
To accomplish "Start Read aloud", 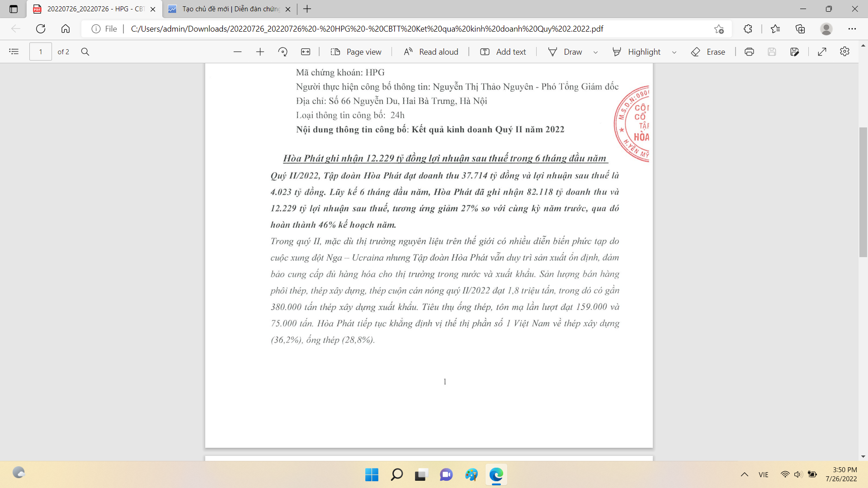I will 431,52.
